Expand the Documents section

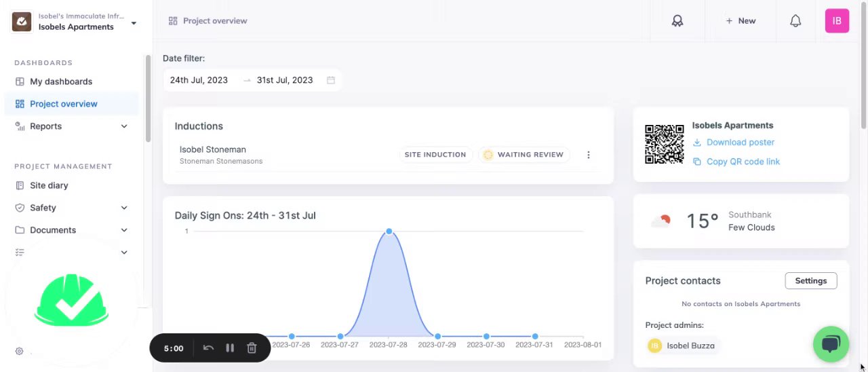(x=124, y=230)
